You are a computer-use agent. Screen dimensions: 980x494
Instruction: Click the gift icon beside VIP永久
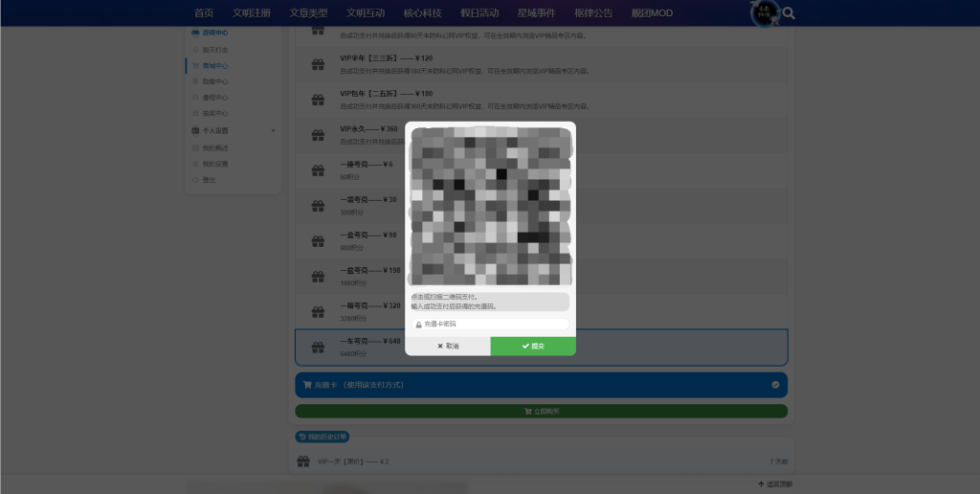(318, 135)
